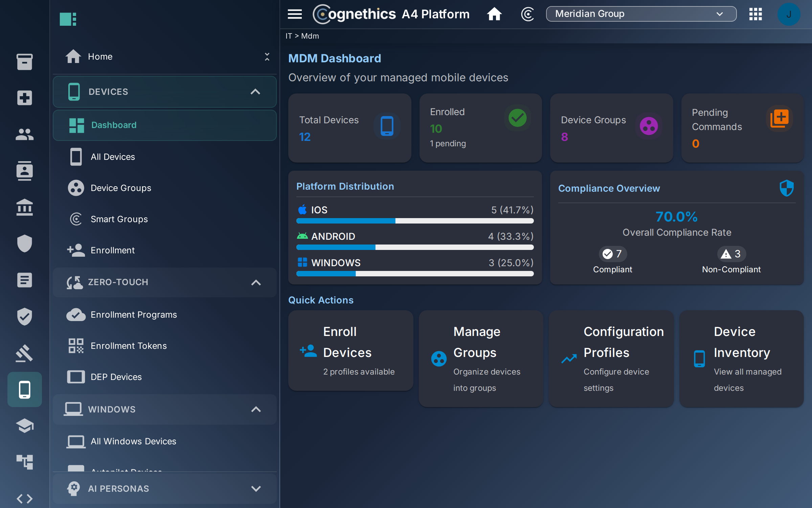Screen dimensions: 812x508
Task: Open the archive box rail icon
Action: pyautogui.click(x=24, y=62)
